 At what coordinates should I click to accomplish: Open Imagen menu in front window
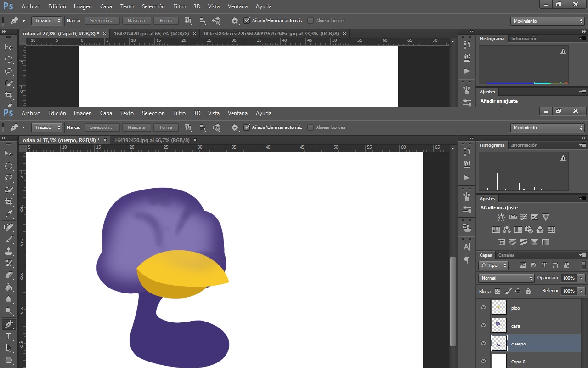pyautogui.click(x=83, y=113)
